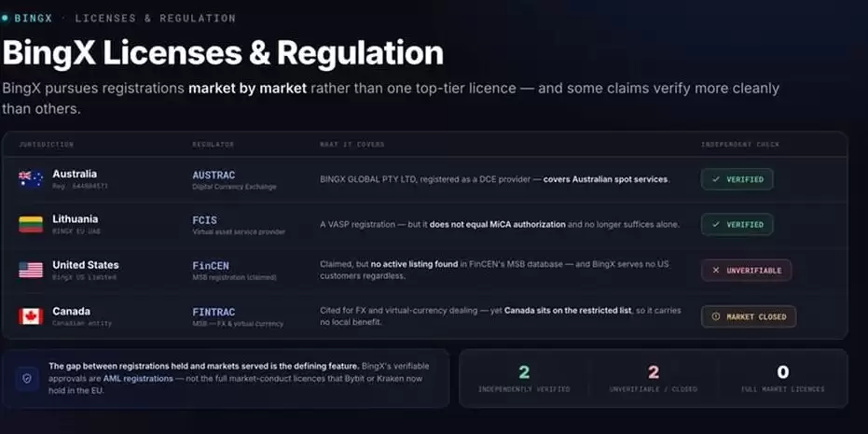
Task: Click the WHAT IT COVERS column header
Action: coord(352,145)
